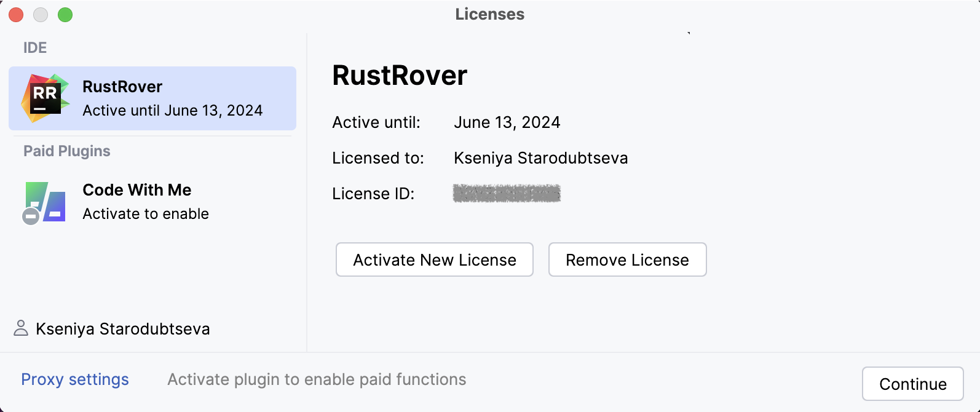Click the account name Kseniya Starodubtseva in sidebar
Screen dimensions: 980x412
coord(123,329)
